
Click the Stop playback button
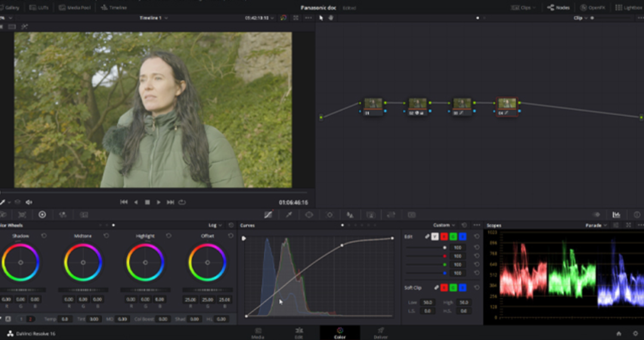(x=147, y=202)
